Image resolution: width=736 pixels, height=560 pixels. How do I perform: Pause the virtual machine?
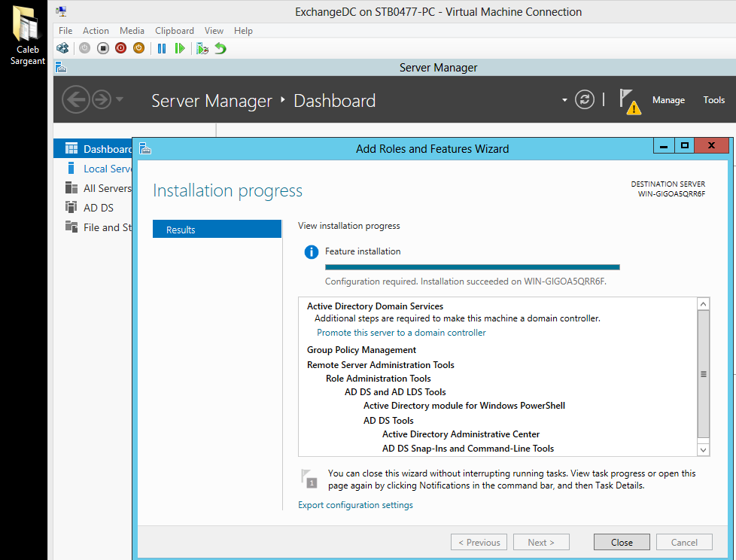[162, 48]
